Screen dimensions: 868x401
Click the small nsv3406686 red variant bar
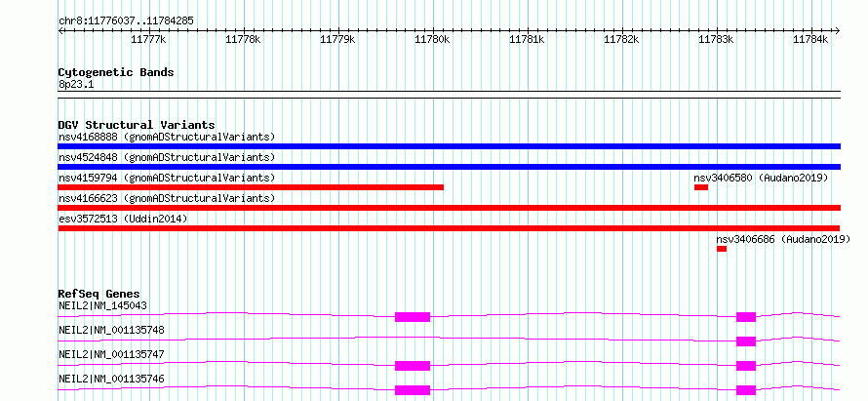tap(722, 249)
